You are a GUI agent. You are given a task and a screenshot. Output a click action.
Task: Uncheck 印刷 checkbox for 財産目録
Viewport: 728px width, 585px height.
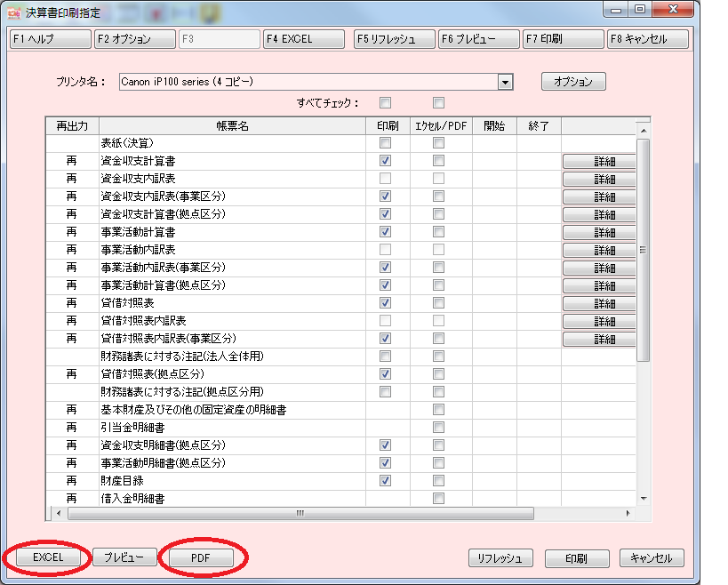pyautogui.click(x=385, y=481)
